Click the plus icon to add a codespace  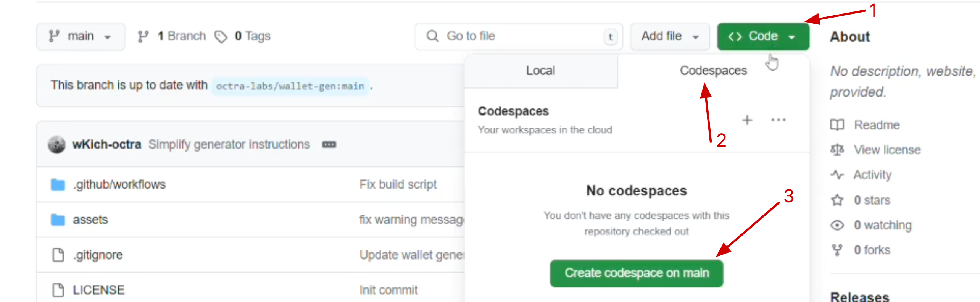[747, 120]
